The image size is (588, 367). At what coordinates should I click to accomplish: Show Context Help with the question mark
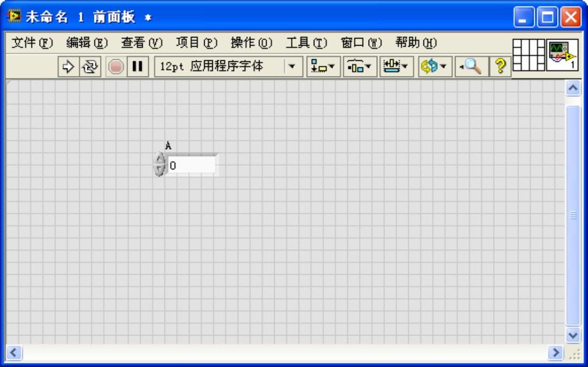[x=501, y=67]
